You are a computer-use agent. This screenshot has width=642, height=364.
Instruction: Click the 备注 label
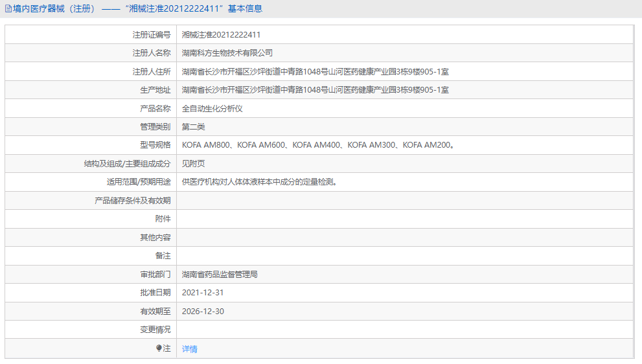coord(163,255)
